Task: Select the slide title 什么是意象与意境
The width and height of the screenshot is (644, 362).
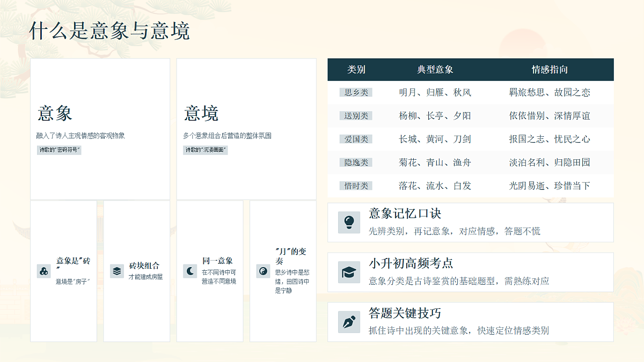Action: pos(109,31)
